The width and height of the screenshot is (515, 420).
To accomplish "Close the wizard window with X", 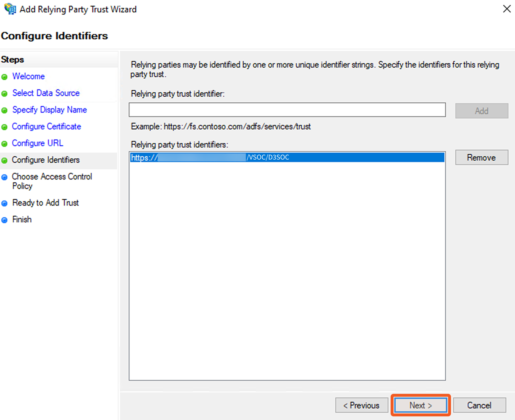I will coord(506,9).
